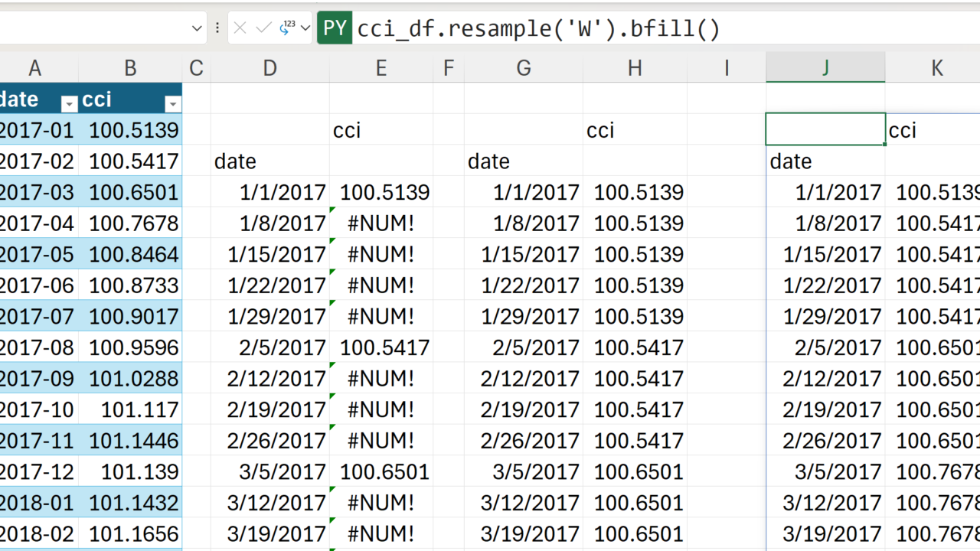
Task: Select column G header
Action: point(524,68)
